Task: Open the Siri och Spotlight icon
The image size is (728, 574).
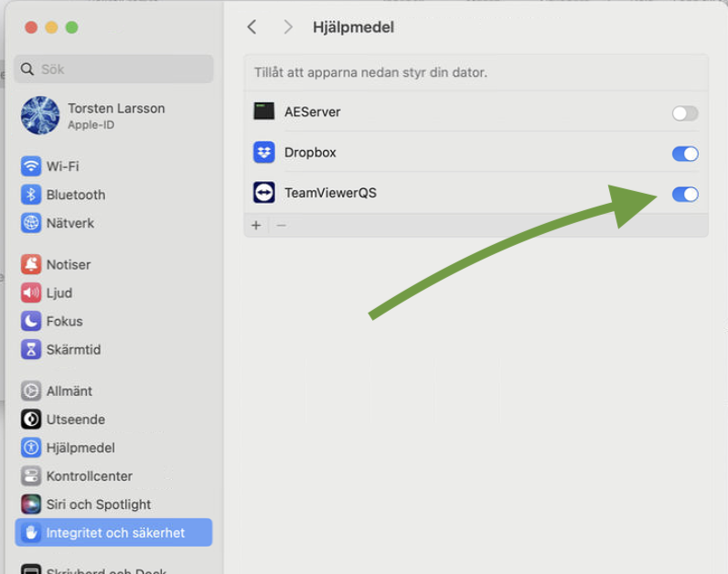Action: click(x=31, y=505)
